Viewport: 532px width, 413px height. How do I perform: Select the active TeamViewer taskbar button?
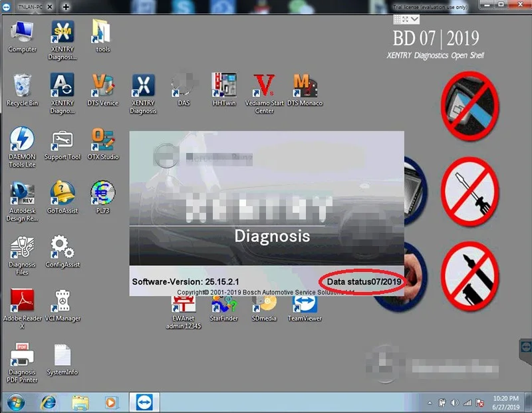[144, 402]
